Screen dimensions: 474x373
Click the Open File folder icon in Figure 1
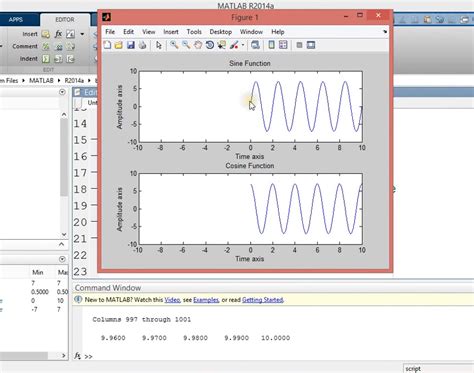click(x=119, y=45)
